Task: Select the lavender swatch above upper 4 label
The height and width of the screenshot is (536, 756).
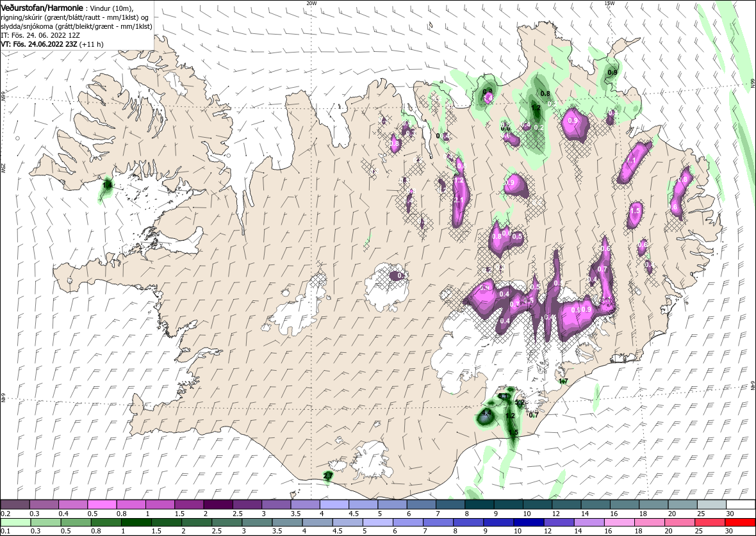Action: (334, 505)
